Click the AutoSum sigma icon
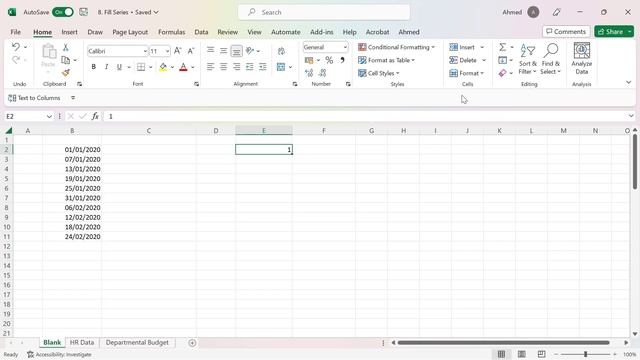640x360 pixels. click(x=502, y=47)
